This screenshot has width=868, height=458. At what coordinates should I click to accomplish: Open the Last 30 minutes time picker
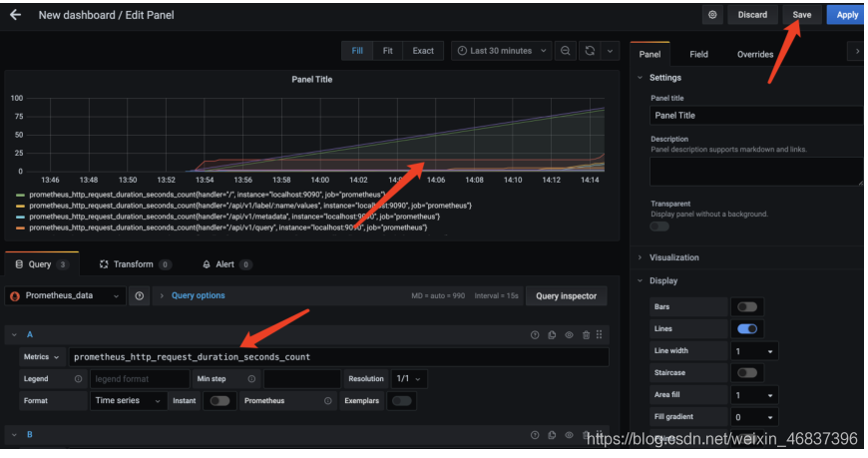point(501,51)
